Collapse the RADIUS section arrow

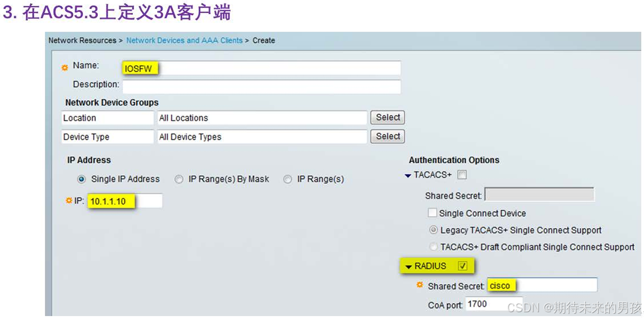[x=408, y=267]
